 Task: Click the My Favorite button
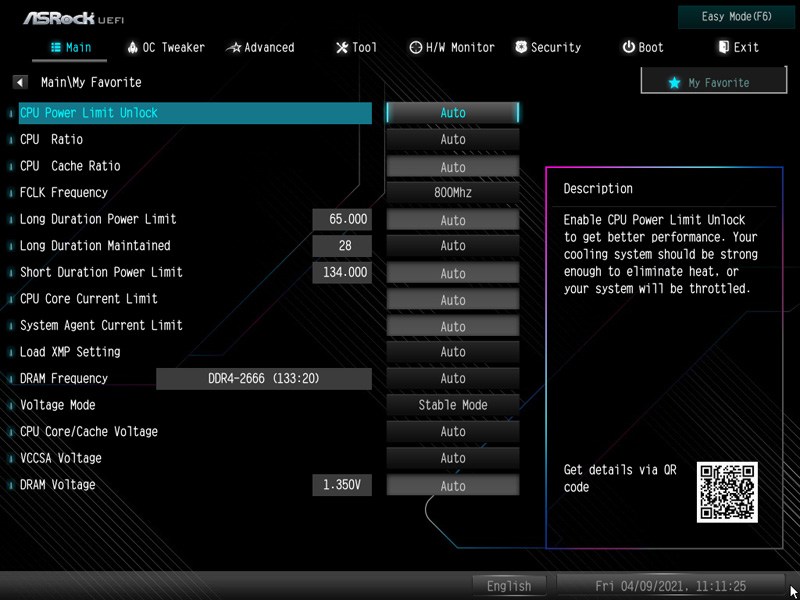click(x=714, y=82)
